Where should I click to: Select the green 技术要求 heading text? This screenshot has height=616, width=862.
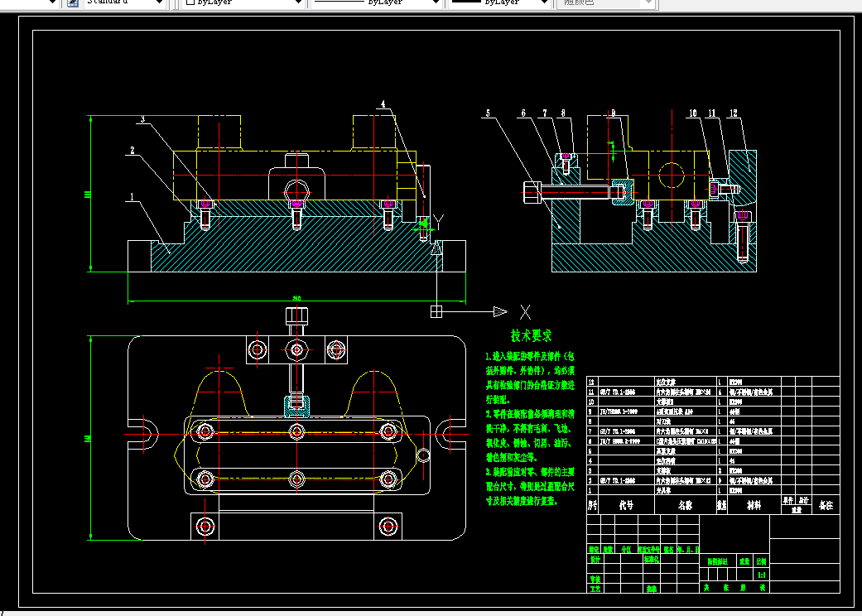531,336
